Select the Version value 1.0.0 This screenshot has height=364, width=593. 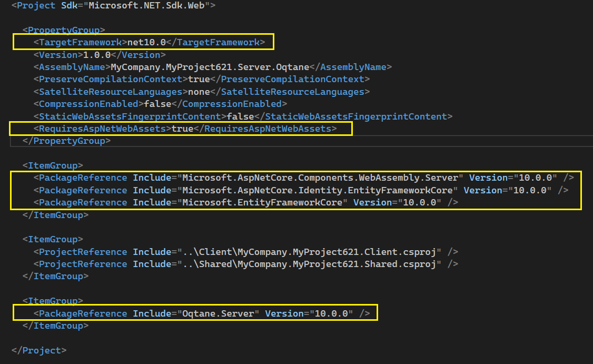point(100,54)
